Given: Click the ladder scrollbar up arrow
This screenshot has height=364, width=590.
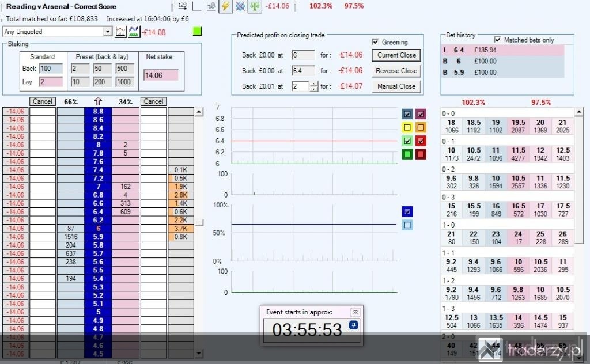Looking at the screenshot, I should coord(199,112).
